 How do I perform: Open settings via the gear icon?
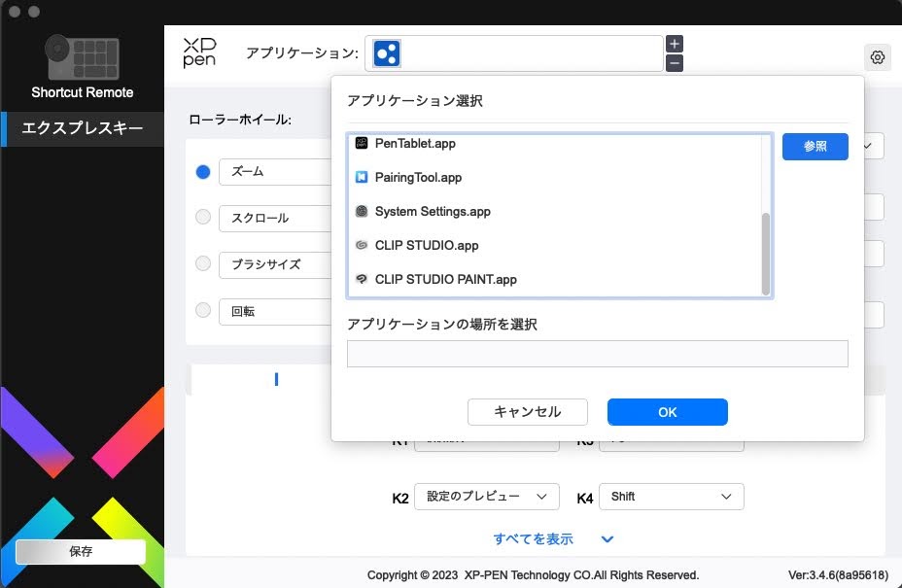(x=878, y=57)
